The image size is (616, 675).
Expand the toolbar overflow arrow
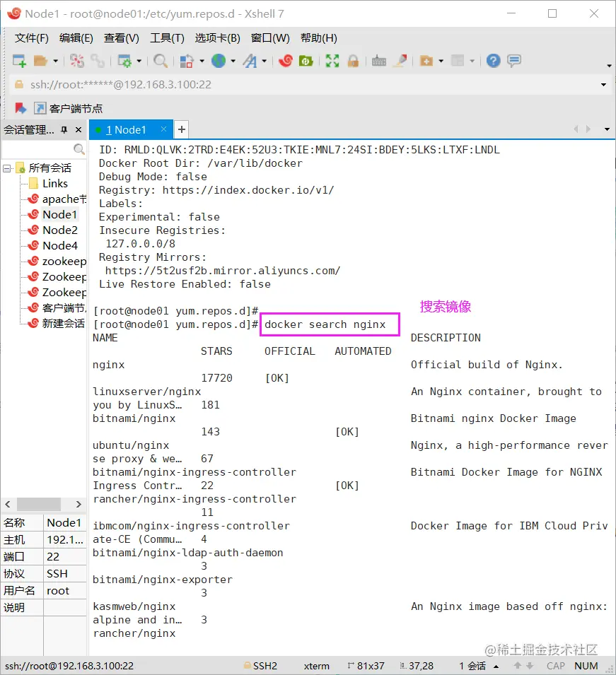[609, 66]
